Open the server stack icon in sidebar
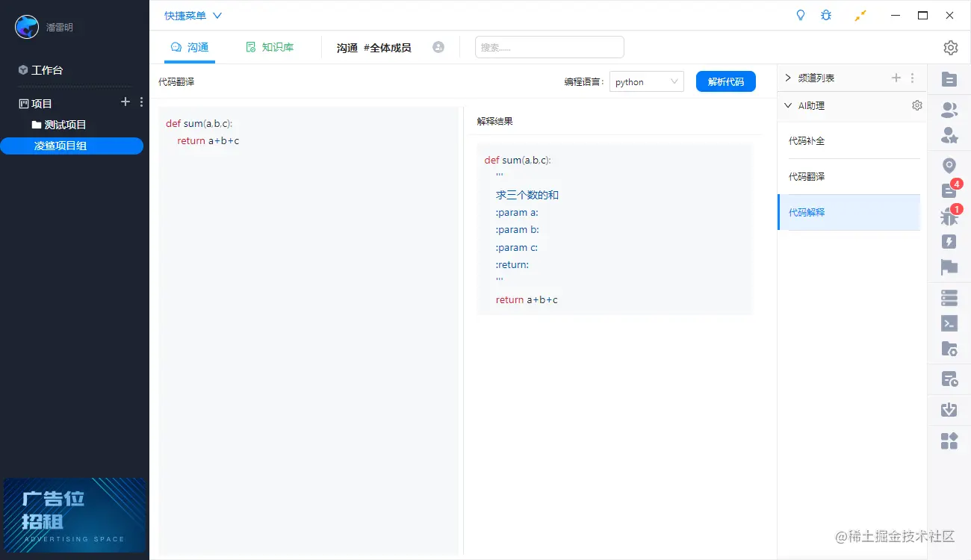 point(949,298)
